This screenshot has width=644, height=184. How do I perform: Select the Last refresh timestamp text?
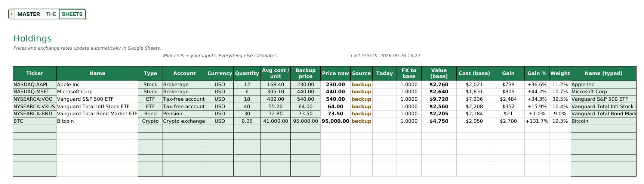tap(385, 56)
